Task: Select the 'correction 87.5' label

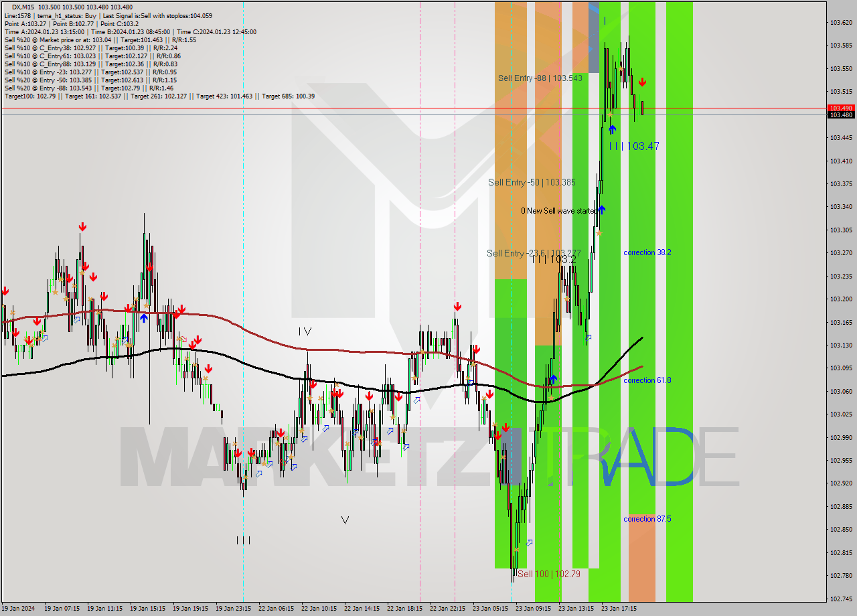Action: (x=647, y=519)
